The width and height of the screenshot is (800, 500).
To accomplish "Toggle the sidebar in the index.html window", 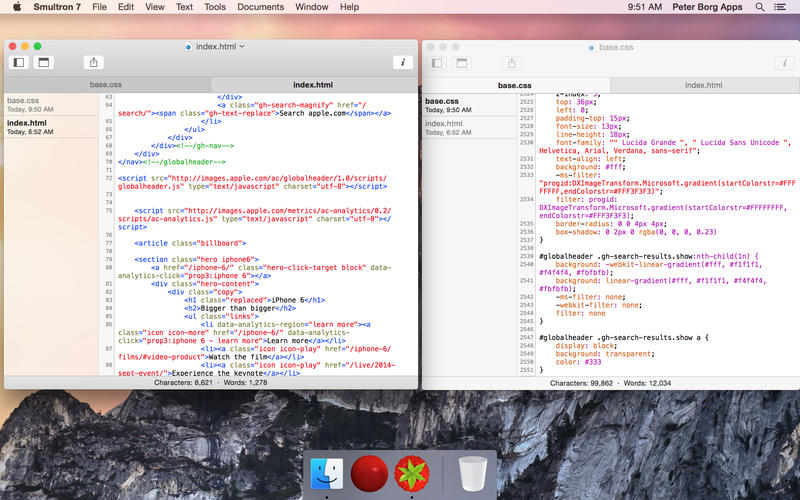I will click(x=17, y=62).
